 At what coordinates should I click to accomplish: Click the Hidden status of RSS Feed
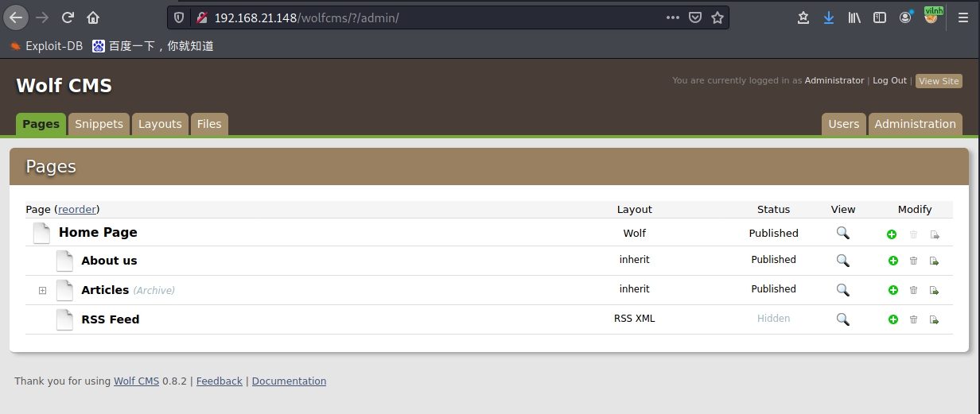[773, 319]
